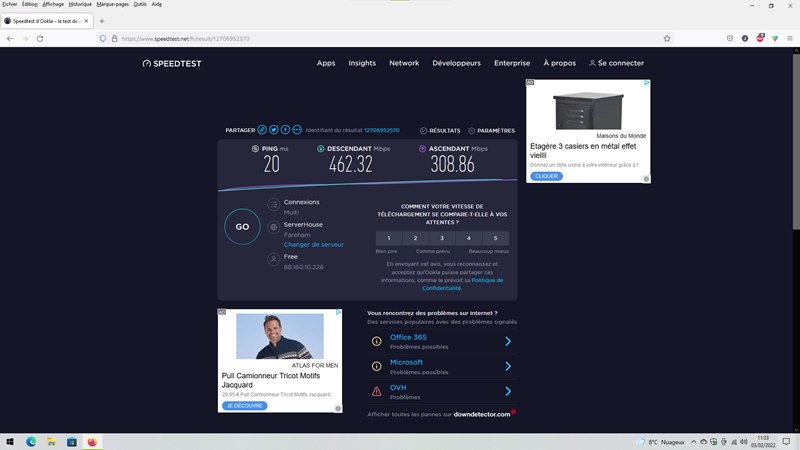Reload the page
The height and width of the screenshot is (450, 800).
40,38
